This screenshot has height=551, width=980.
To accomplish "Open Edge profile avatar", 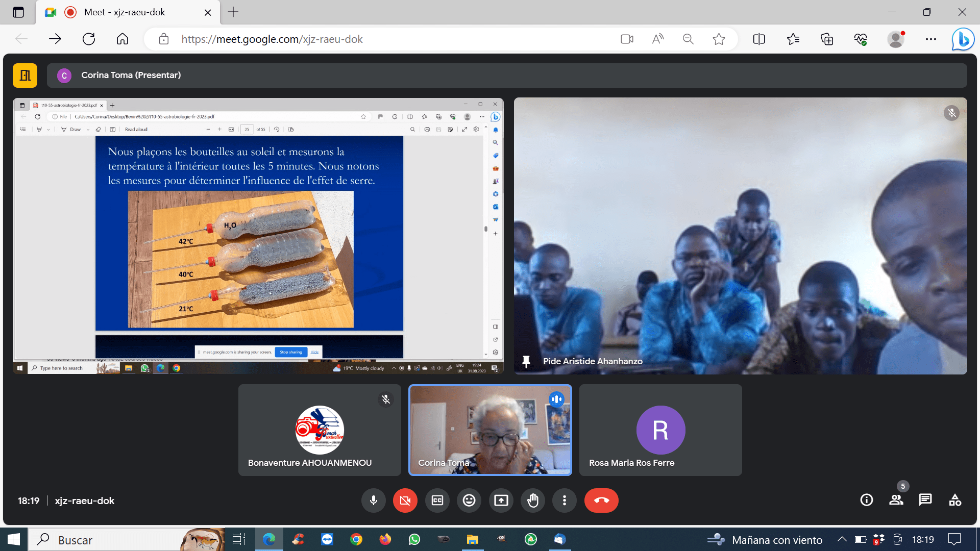I will (x=896, y=39).
